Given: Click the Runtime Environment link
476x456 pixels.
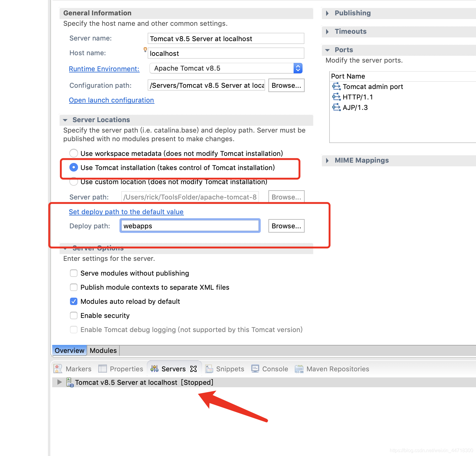Looking at the screenshot, I should click(x=104, y=69).
